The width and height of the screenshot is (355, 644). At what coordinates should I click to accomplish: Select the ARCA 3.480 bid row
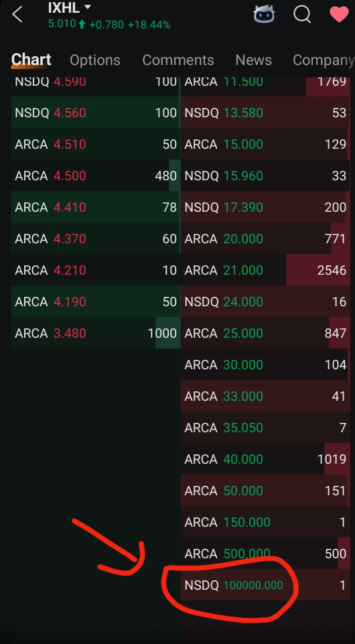click(96, 332)
